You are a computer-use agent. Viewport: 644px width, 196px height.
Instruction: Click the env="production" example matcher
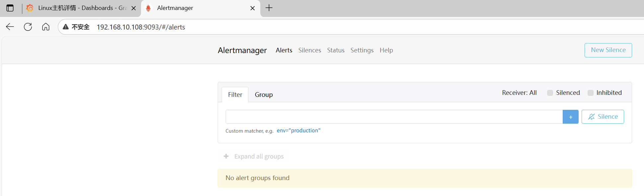coord(299,131)
